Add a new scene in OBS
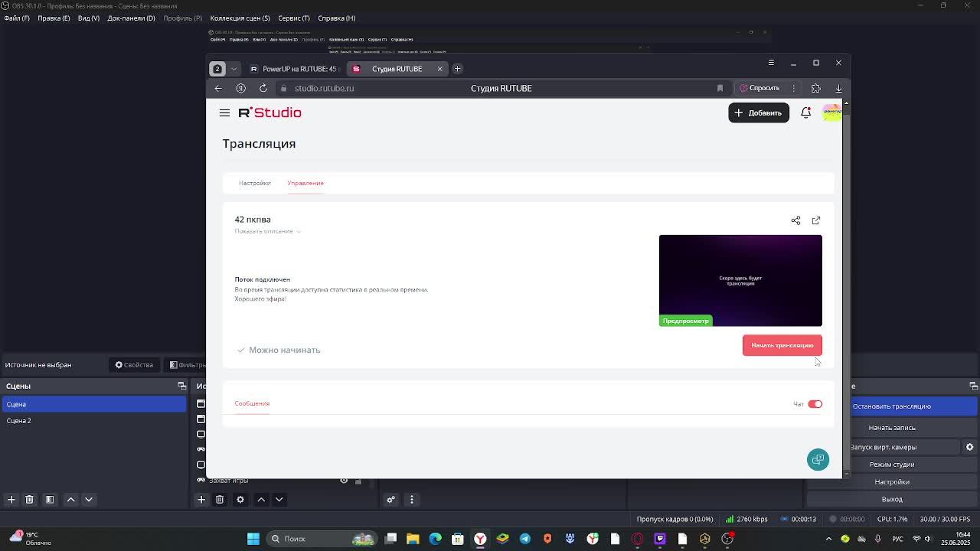The image size is (980, 551). pos(11,500)
